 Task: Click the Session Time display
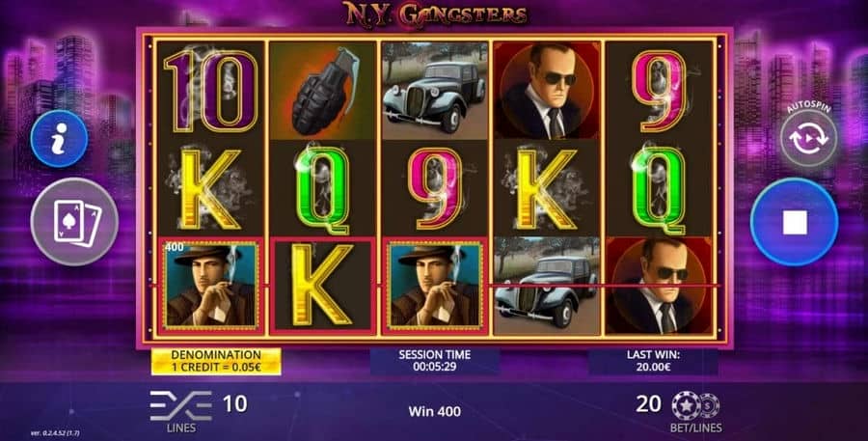pyautogui.click(x=435, y=361)
